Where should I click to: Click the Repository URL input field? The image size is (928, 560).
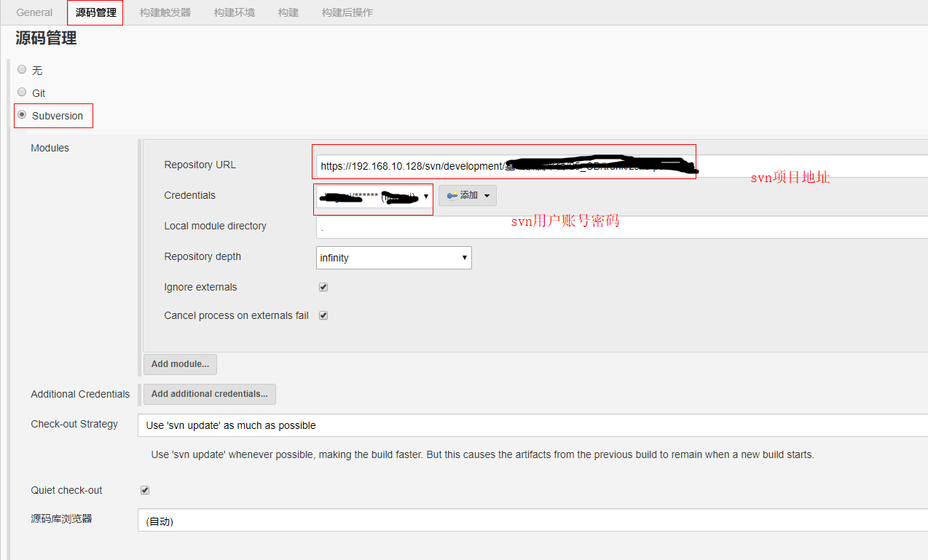[622, 166]
